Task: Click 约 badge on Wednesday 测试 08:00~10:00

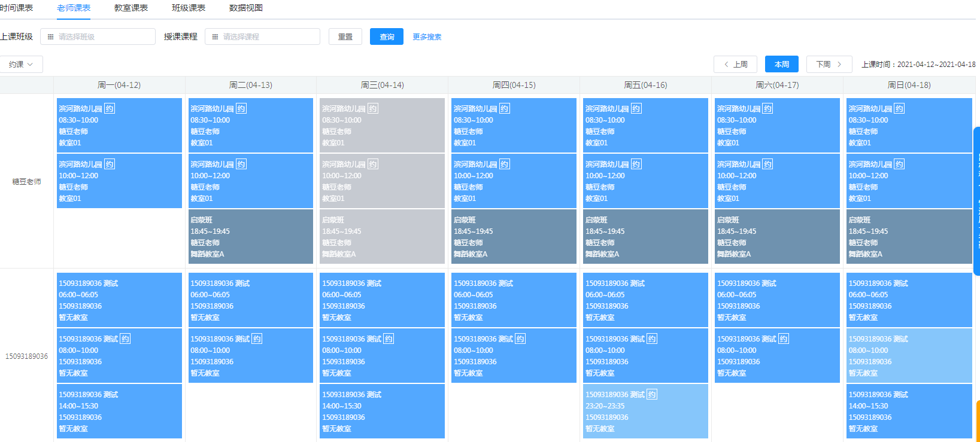Action: tap(389, 339)
